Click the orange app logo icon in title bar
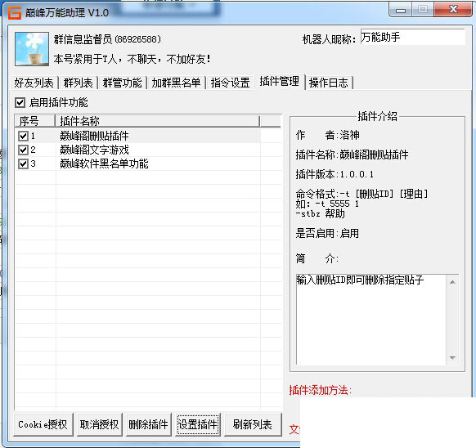 click(x=14, y=13)
